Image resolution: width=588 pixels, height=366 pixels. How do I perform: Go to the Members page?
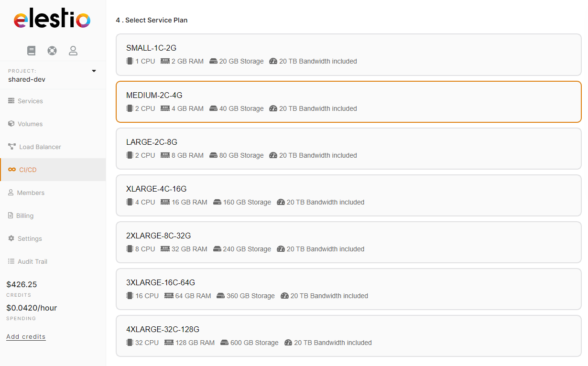tap(31, 193)
